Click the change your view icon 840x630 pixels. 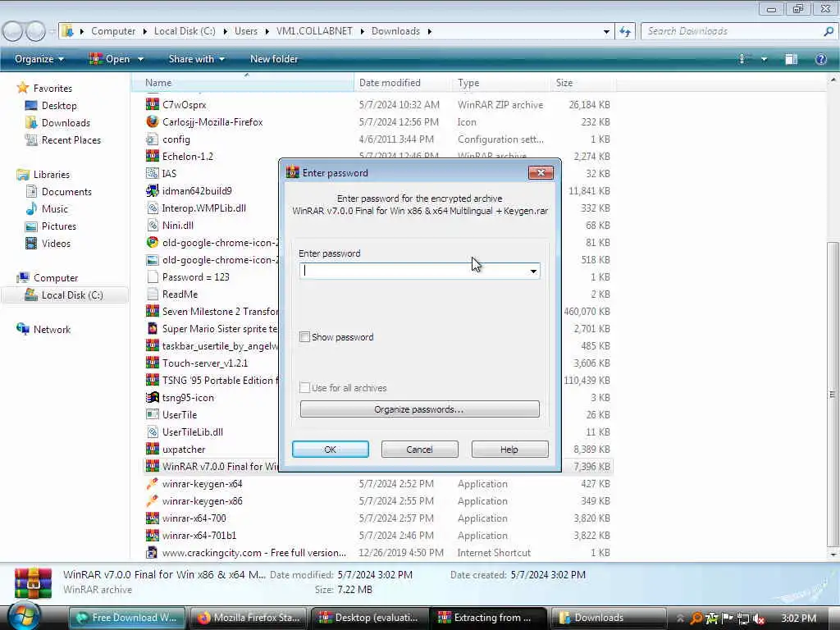point(743,59)
